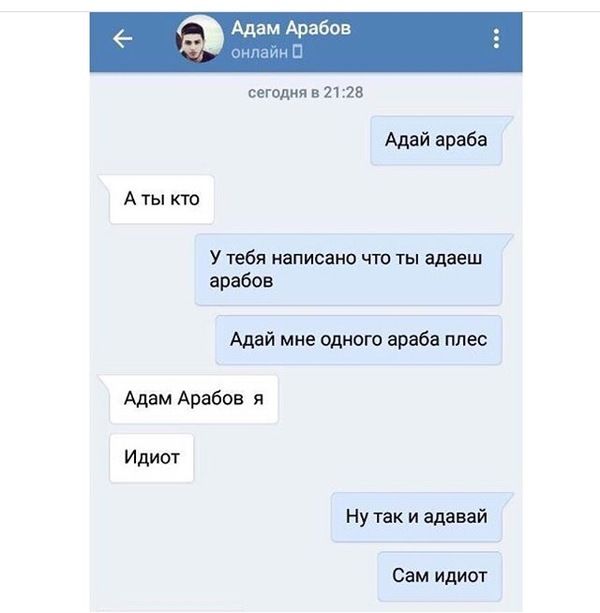
Task: Tap the message Адам Арабов я
Action: coord(194,399)
